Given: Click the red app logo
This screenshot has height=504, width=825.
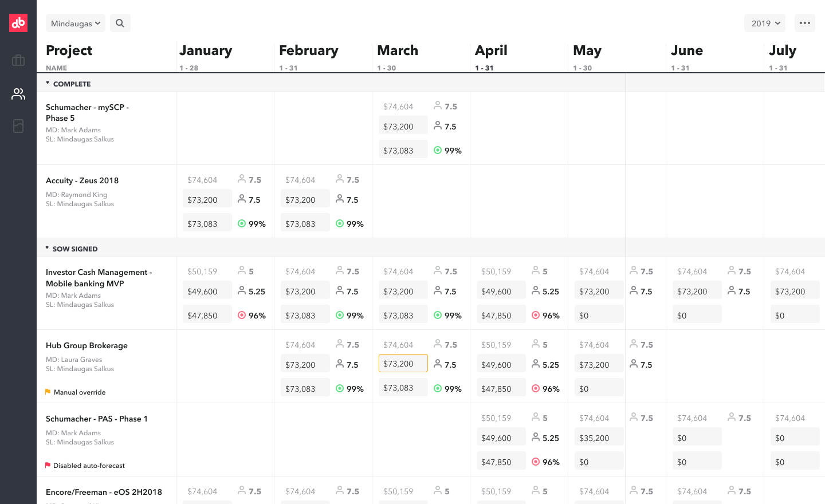Looking at the screenshot, I should pyautogui.click(x=18, y=23).
